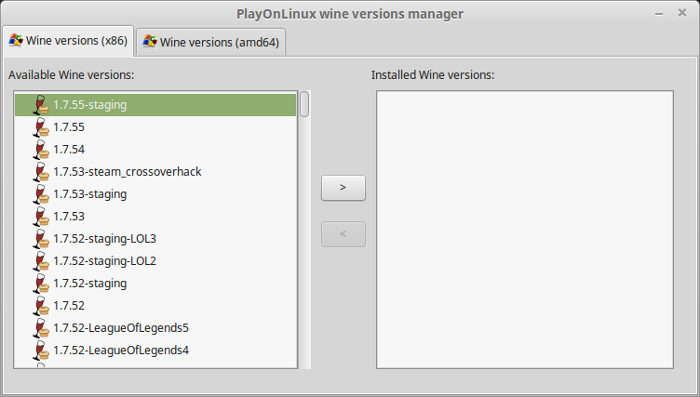This screenshot has width=700, height=397.
Task: Click the wine icon next to 1.7.53-staging
Action: pyautogui.click(x=41, y=194)
